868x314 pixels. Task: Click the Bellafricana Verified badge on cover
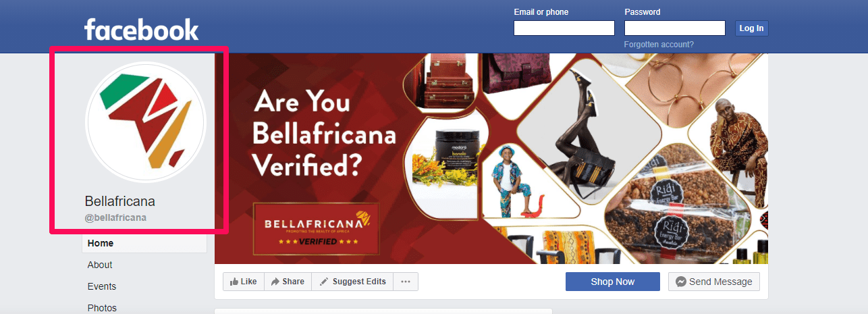(x=317, y=228)
